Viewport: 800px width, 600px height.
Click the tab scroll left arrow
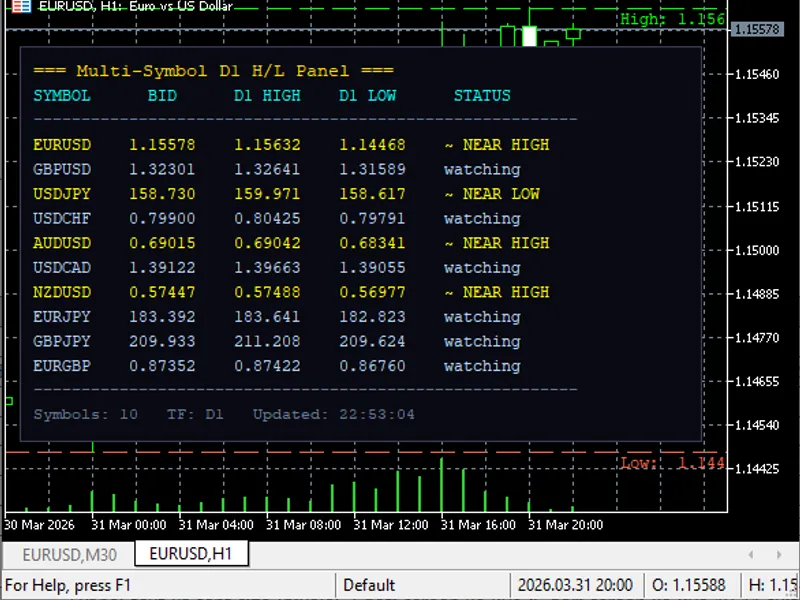coord(751,555)
